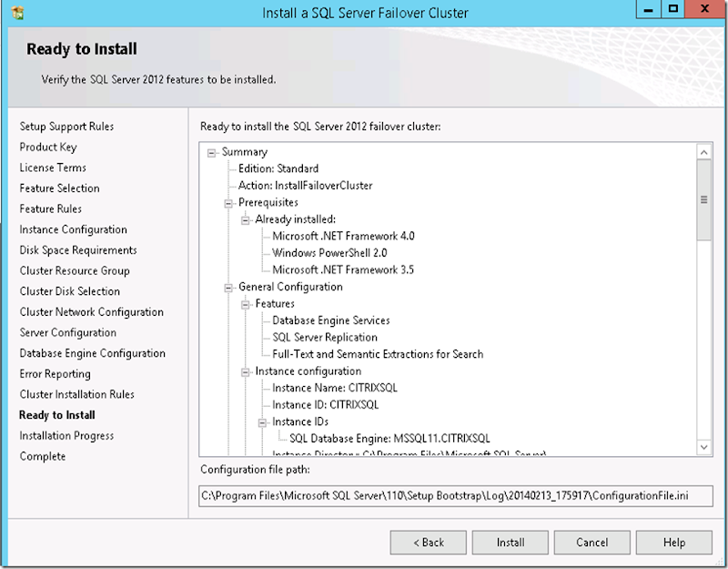Image resolution: width=728 pixels, height=569 pixels.
Task: Click the Configuration file path field
Action: pyautogui.click(x=456, y=496)
